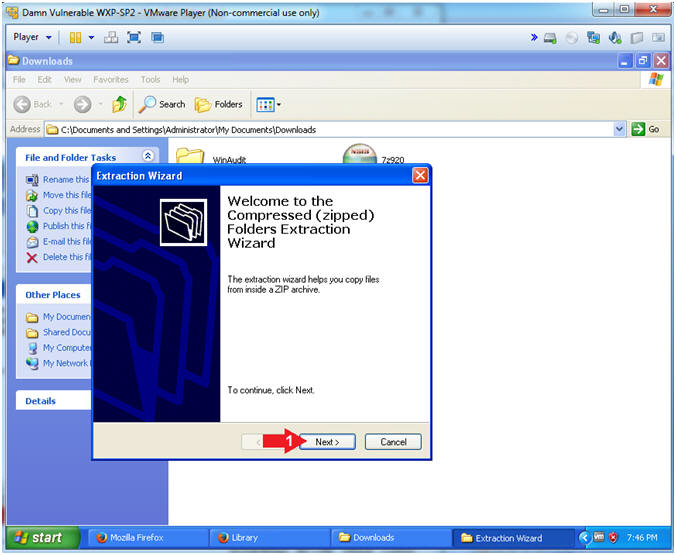This screenshot has height=555, width=676.
Task: Send Ctrl+Alt+Del to the VM
Action: click(111, 38)
